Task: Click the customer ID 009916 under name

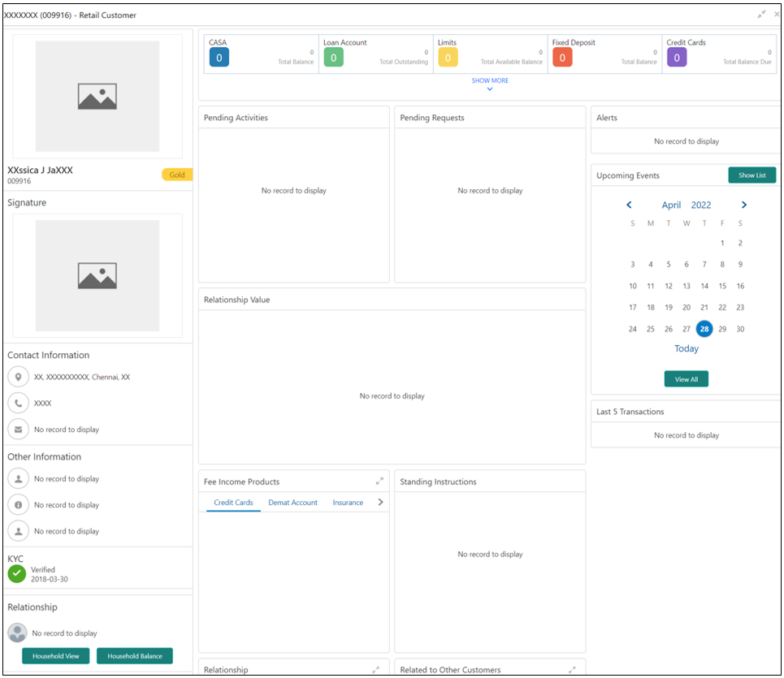Action: tap(19, 181)
